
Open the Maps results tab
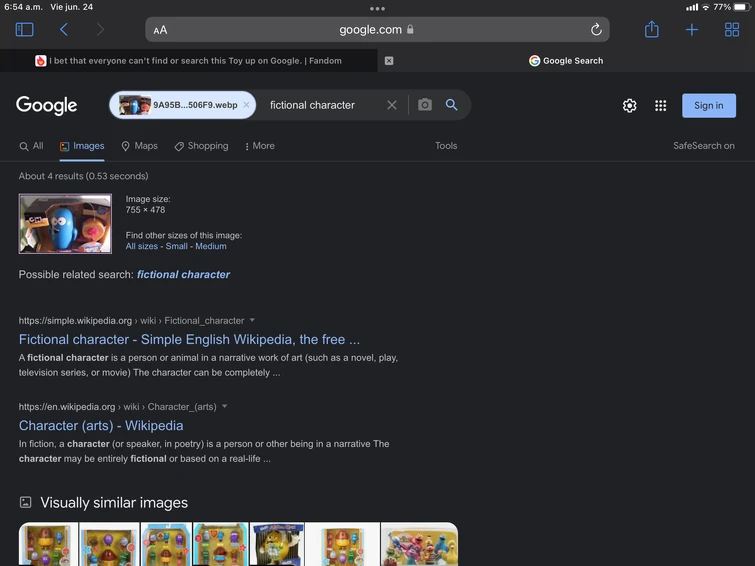(140, 146)
